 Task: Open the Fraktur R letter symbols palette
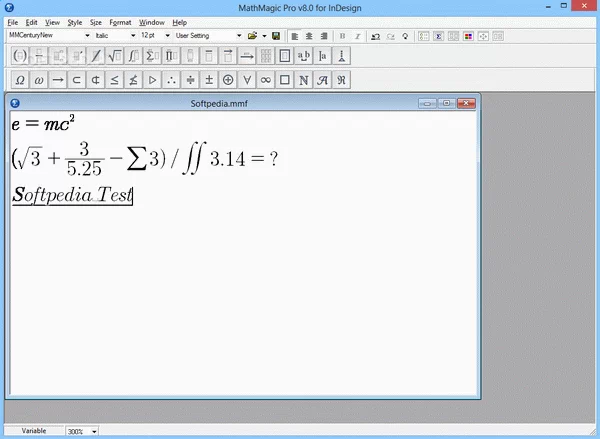[341, 80]
